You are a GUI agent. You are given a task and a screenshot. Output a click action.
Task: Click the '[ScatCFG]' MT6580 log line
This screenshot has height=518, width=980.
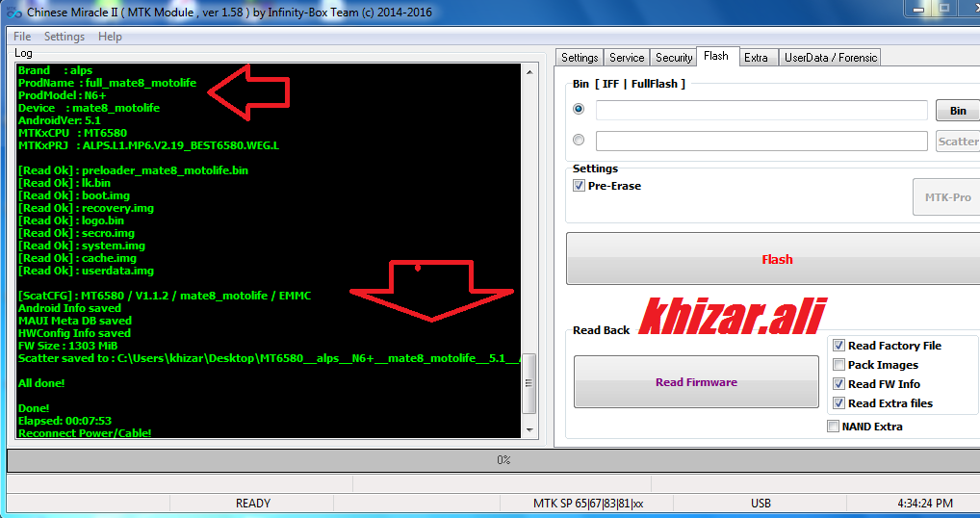(x=165, y=296)
